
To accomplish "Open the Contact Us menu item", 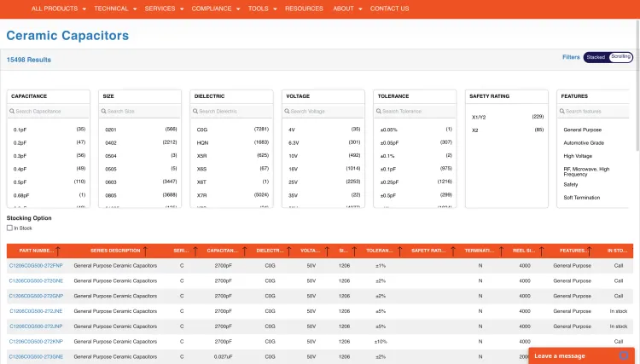I will (x=389, y=9).
